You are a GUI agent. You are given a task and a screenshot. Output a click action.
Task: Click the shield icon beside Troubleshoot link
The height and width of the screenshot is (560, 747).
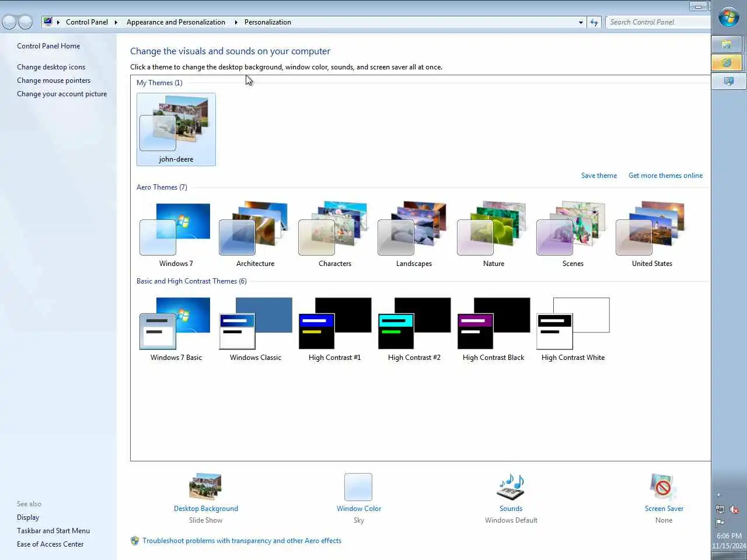click(x=135, y=541)
